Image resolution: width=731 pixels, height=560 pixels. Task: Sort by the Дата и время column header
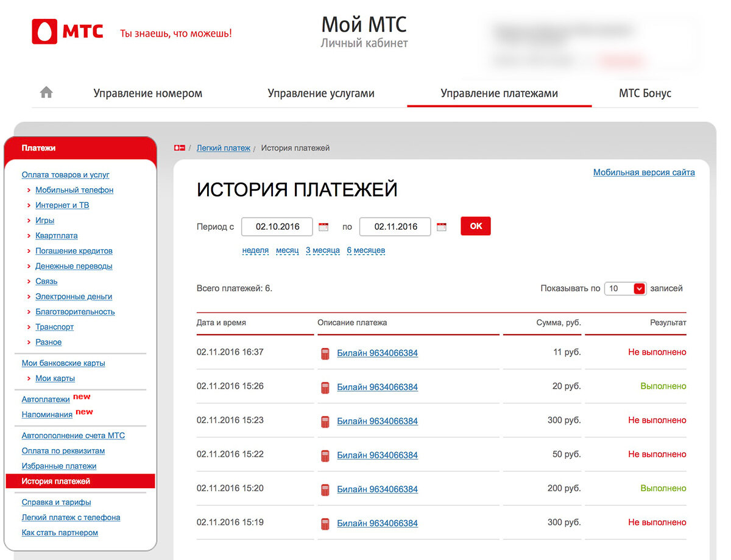point(221,323)
